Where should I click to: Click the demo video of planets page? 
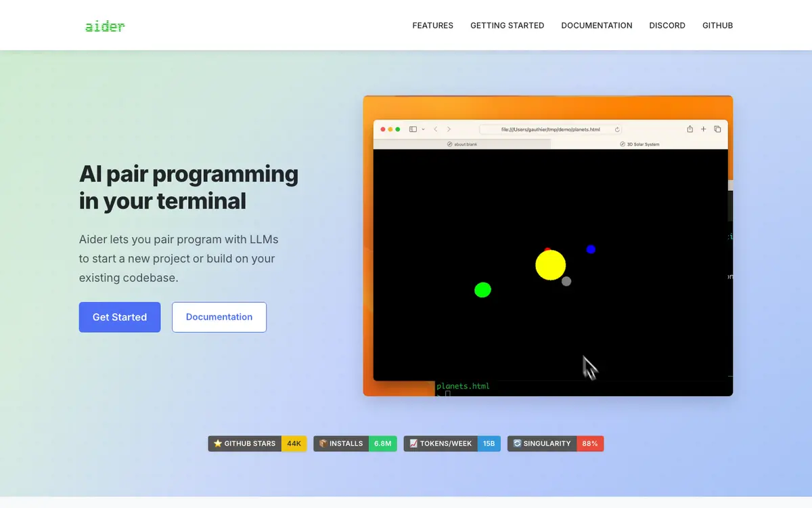coord(548,246)
